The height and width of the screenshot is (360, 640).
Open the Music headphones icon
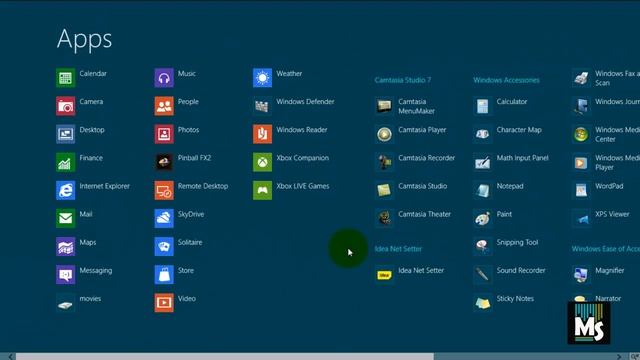(x=164, y=78)
